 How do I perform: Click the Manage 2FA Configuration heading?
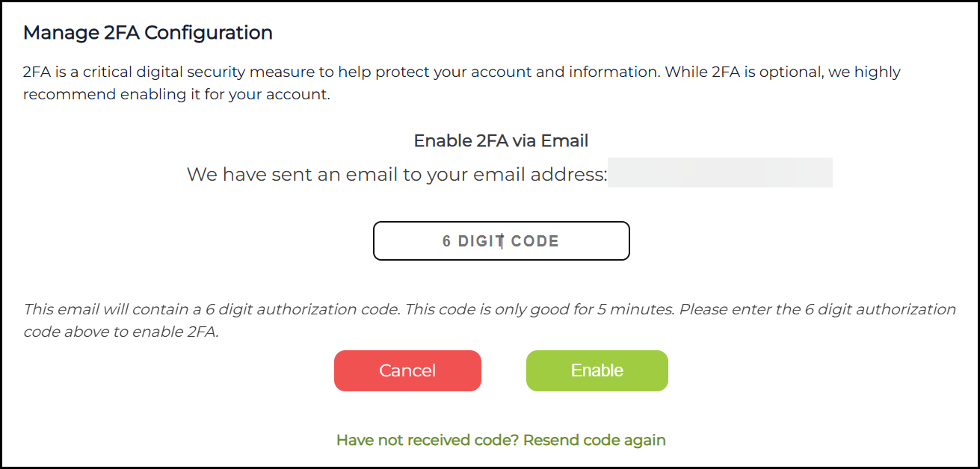(x=148, y=33)
